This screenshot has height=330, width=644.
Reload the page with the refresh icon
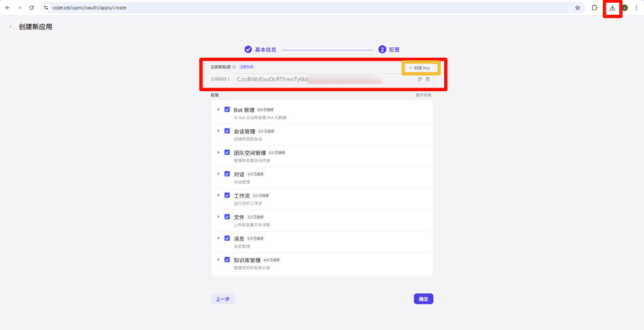tap(31, 8)
